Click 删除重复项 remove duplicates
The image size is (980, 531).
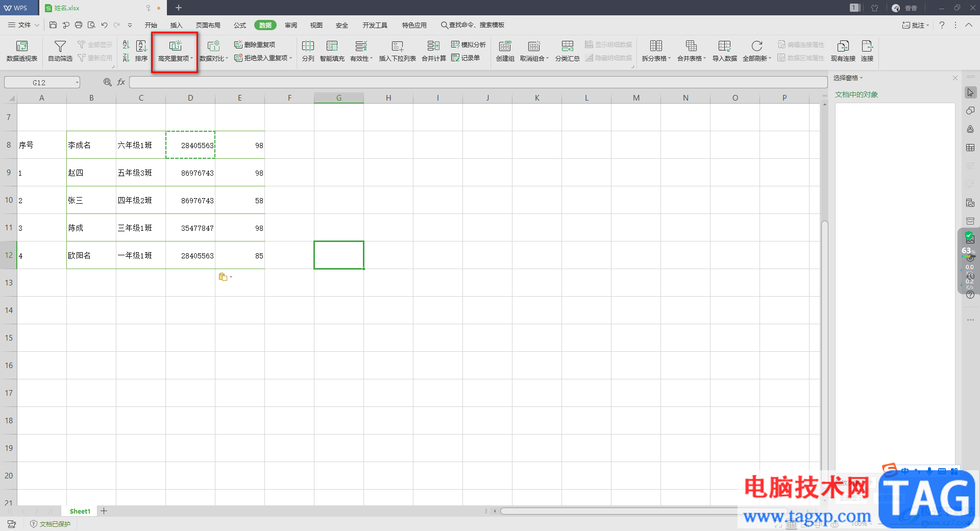pyautogui.click(x=255, y=45)
